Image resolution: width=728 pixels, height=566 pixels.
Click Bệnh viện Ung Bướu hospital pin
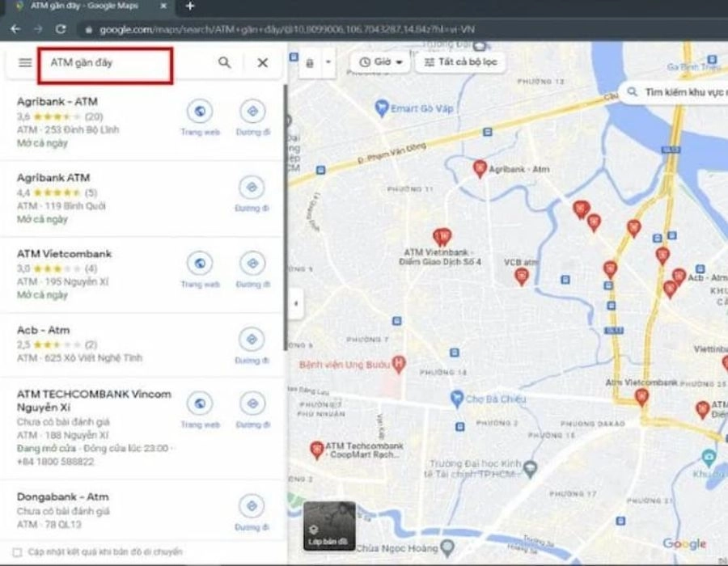[398, 365]
